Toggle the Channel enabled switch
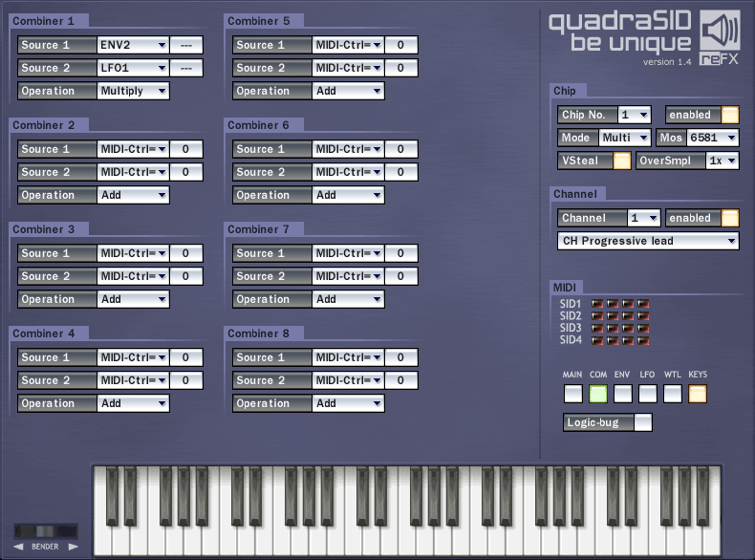 pos(730,218)
